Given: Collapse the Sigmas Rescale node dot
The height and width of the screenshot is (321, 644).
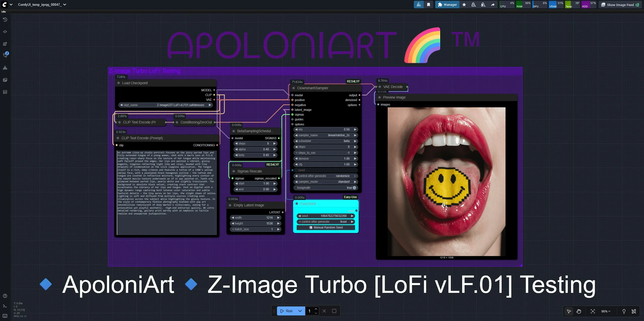Looking at the screenshot, I should tap(234, 171).
